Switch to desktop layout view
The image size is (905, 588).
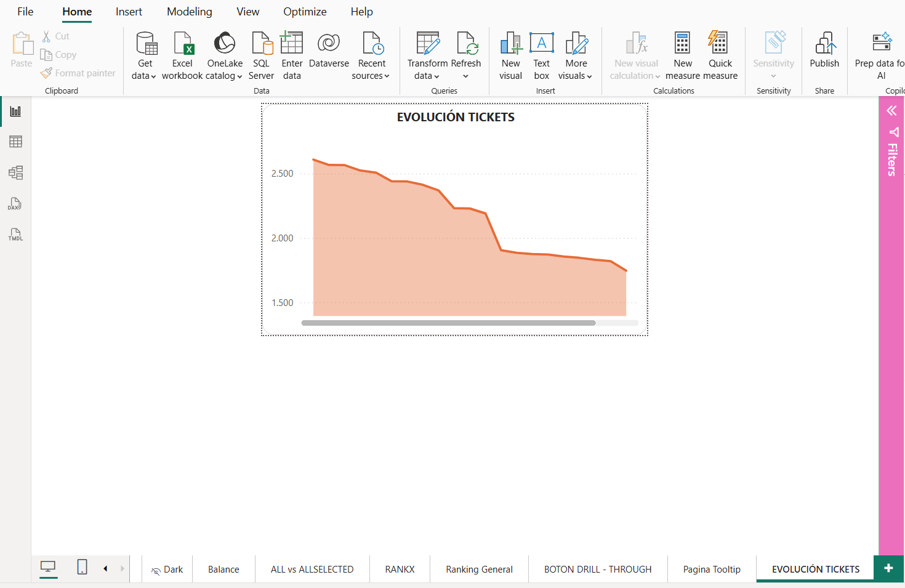click(x=48, y=567)
